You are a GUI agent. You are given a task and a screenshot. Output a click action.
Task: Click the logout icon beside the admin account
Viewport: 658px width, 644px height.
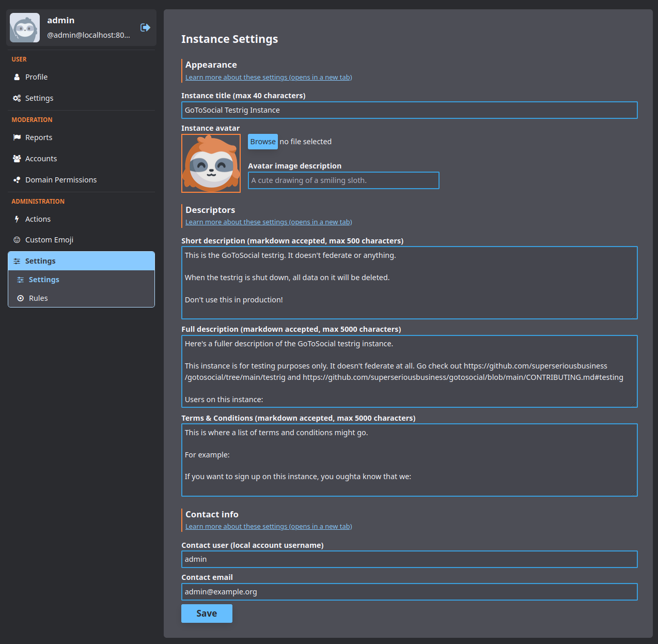click(x=145, y=27)
